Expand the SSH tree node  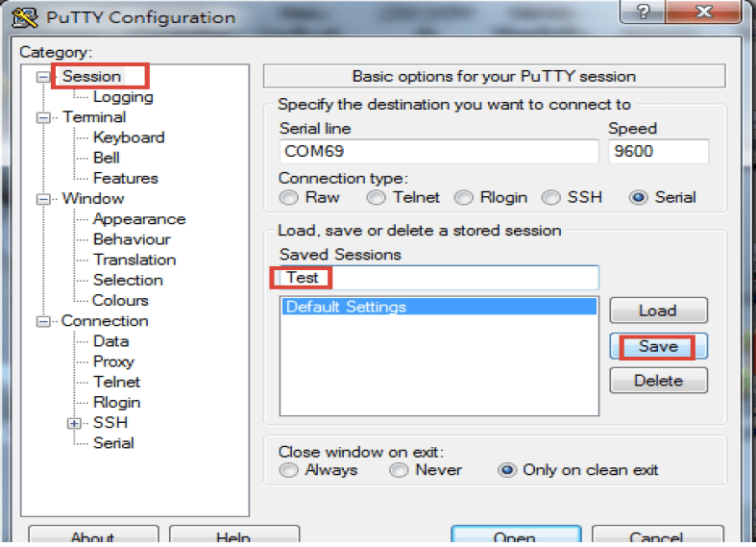74,423
